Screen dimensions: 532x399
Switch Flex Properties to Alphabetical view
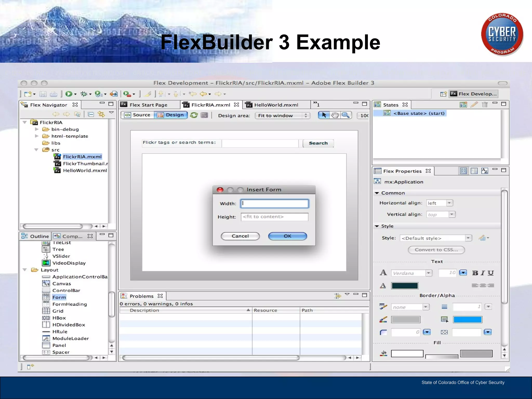click(485, 171)
